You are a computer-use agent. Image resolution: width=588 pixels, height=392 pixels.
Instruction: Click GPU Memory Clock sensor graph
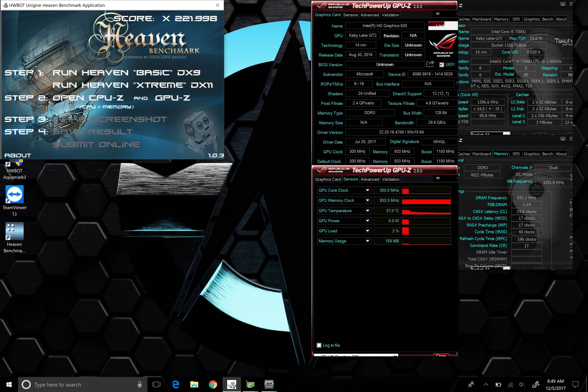tap(426, 201)
